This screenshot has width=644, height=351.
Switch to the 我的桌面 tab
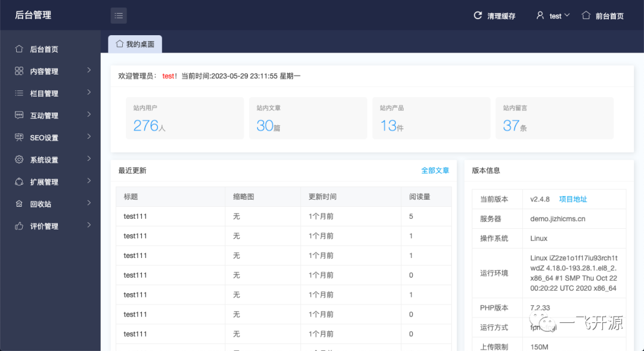pyautogui.click(x=135, y=44)
